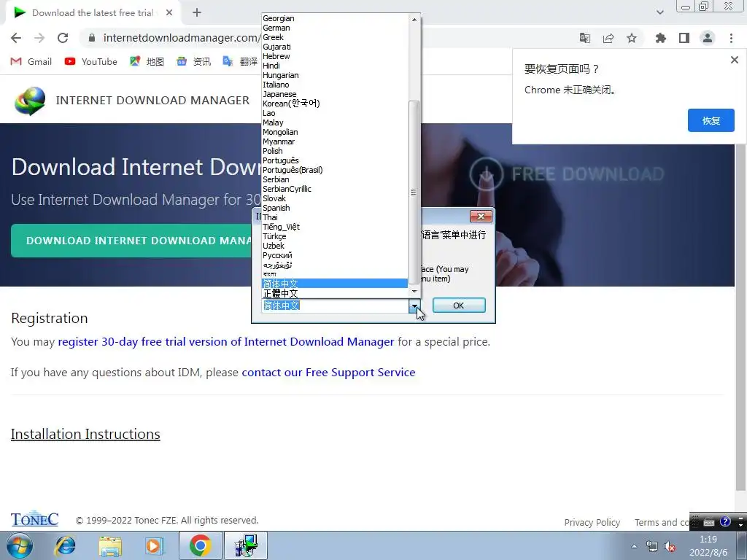Pick Türkçe in the language list
Screen dimensions: 747x560
[x=334, y=237]
